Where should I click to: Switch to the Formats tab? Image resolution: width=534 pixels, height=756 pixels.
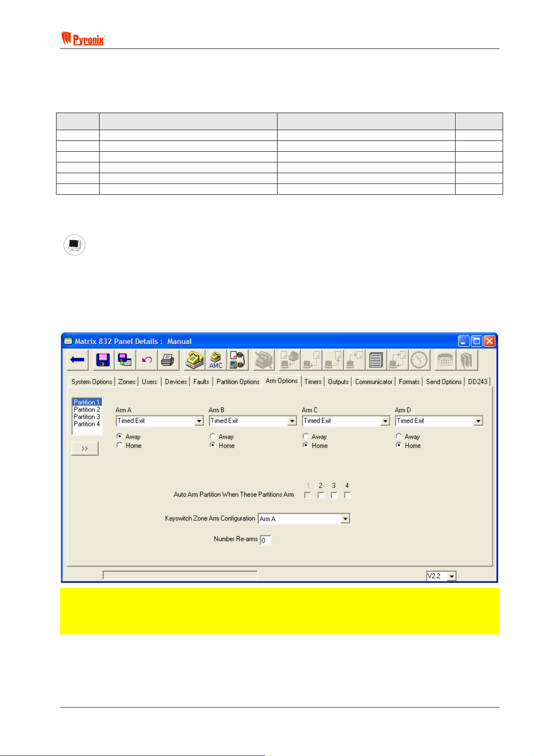point(409,382)
